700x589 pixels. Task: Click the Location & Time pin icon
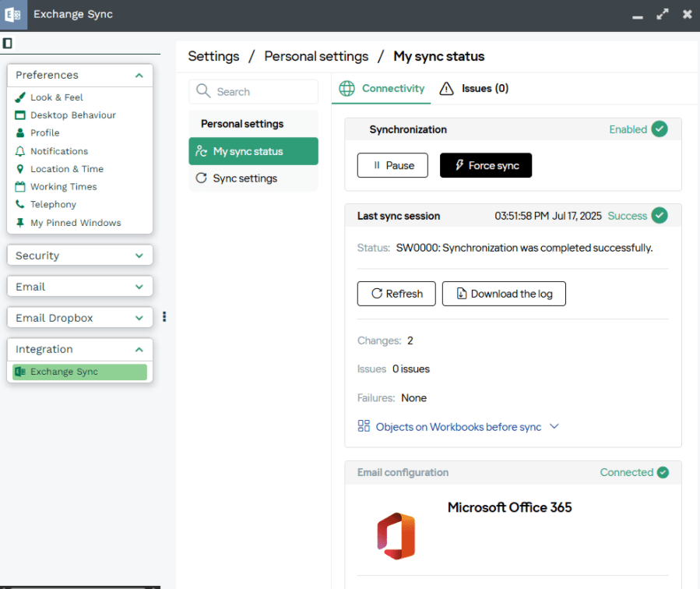(x=20, y=169)
